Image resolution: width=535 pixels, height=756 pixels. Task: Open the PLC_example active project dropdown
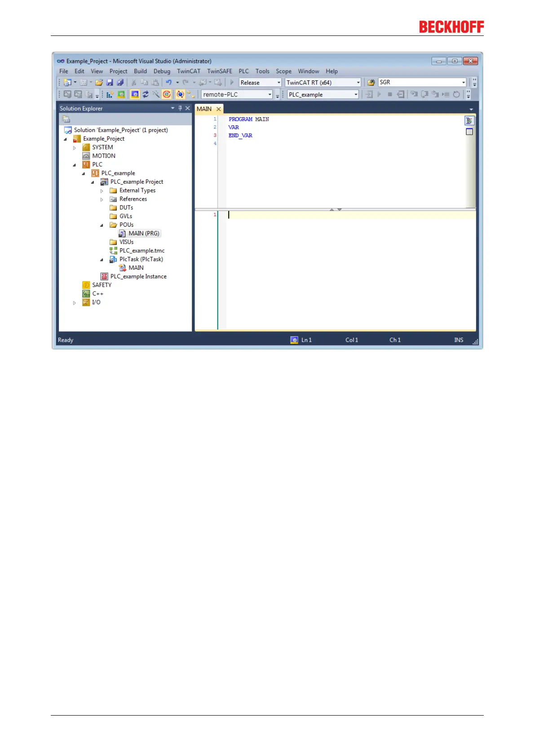click(356, 94)
